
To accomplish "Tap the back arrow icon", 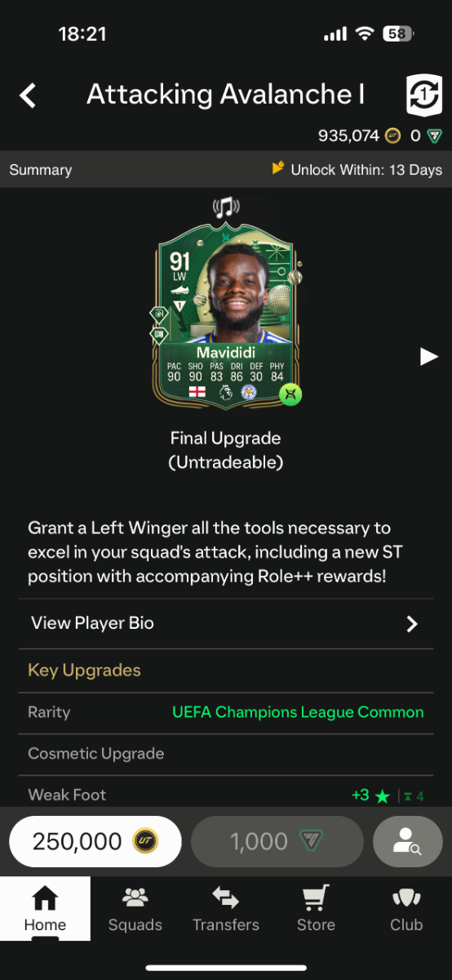I will [x=28, y=96].
